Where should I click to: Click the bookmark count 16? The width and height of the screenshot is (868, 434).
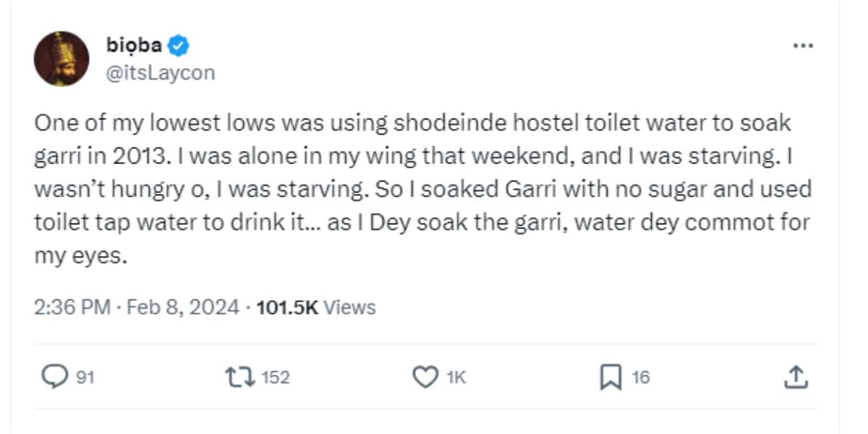(x=640, y=377)
